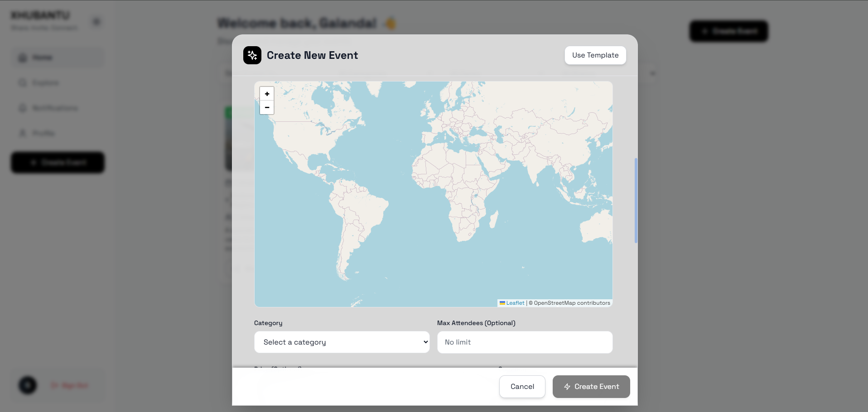
Task: Submit with the Create Event button in dialog
Action: tap(591, 387)
